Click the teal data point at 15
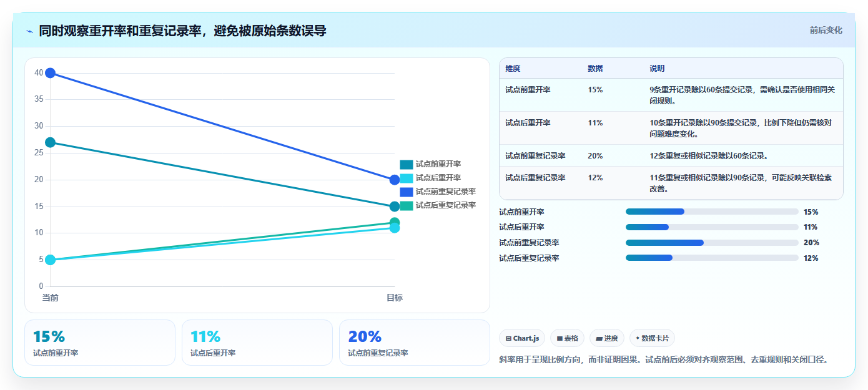This screenshot has height=390, width=868. [x=395, y=207]
